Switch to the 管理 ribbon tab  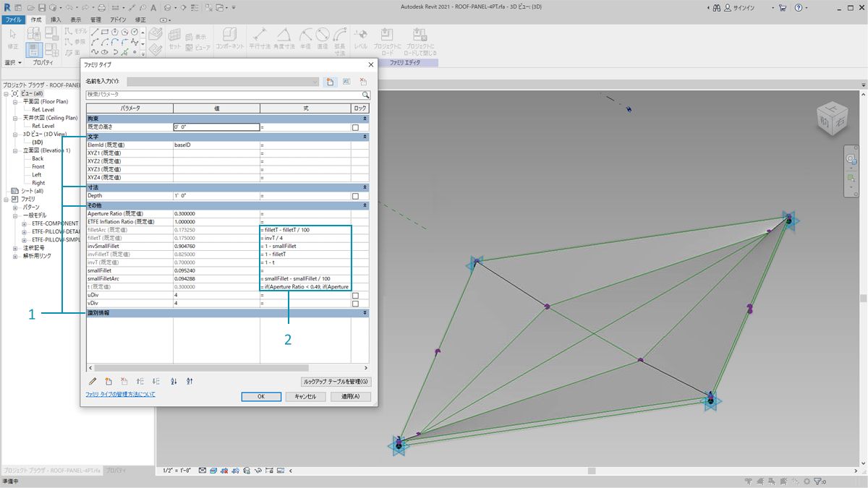[96, 20]
